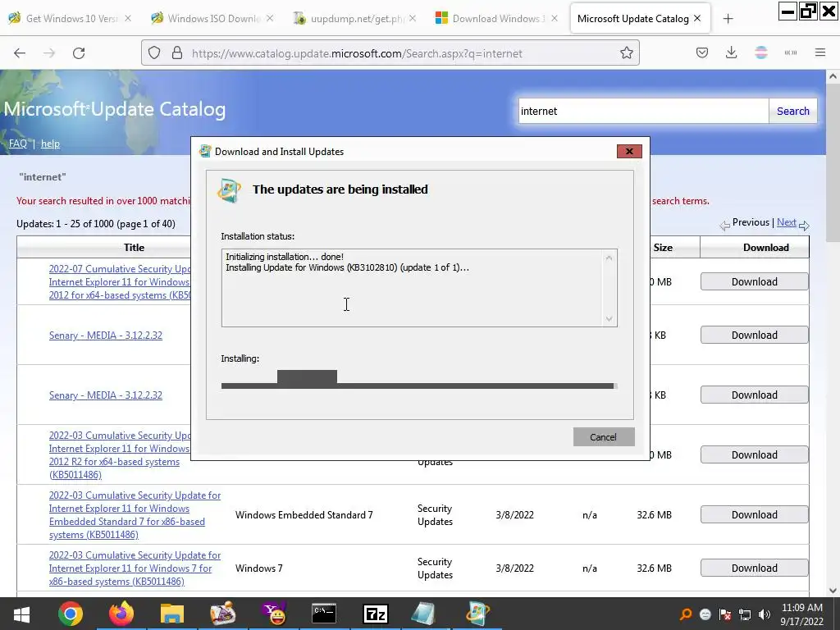Download the second Senary - MEDIA - 3.12.2.32
Screen dimensions: 840x630
click(x=755, y=395)
